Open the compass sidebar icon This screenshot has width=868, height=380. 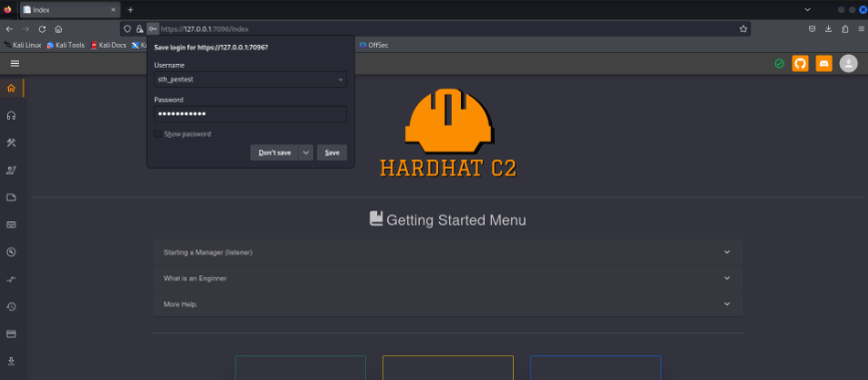tap(11, 252)
